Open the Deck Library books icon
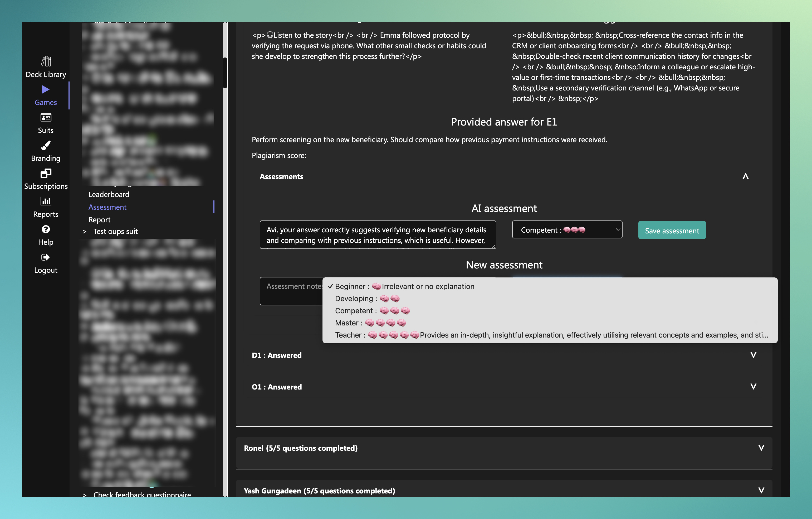The width and height of the screenshot is (812, 519). pyautogui.click(x=46, y=61)
